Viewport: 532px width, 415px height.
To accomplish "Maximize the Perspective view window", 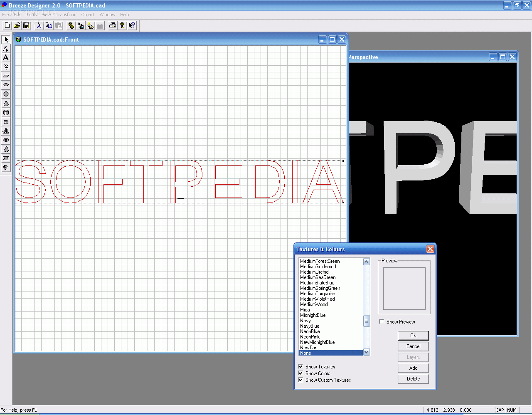I will coord(502,57).
